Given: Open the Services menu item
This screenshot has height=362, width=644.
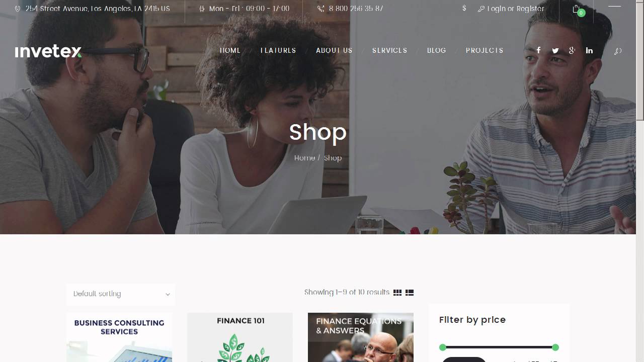Looking at the screenshot, I should 390,50.
